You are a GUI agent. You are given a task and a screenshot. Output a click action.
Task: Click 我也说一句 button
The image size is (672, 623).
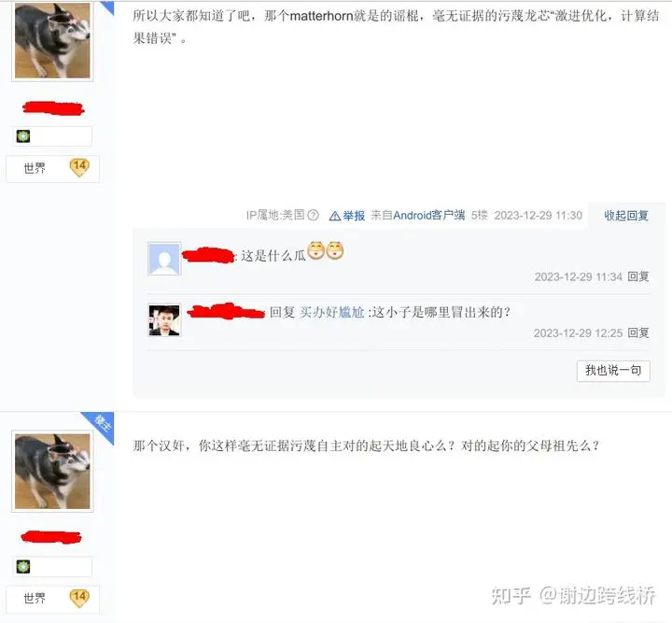pos(613,371)
